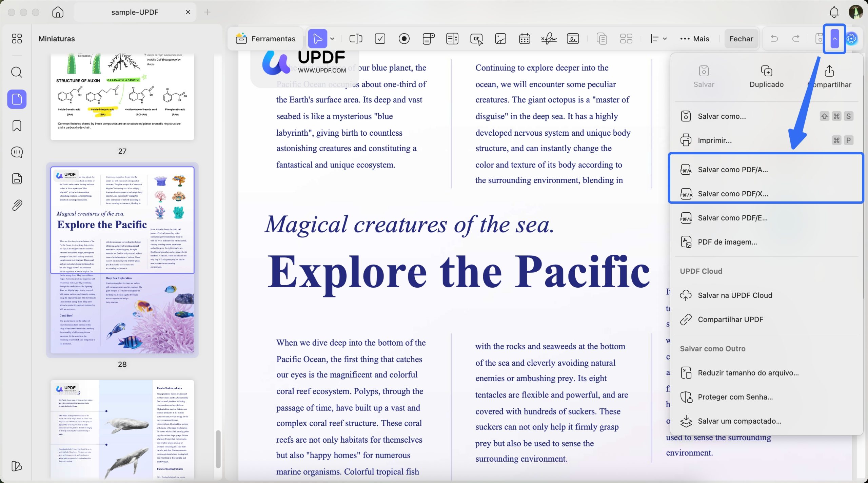Open the page sorting dropdown
Image resolution: width=868 pixels, height=483 pixels.
click(658, 38)
